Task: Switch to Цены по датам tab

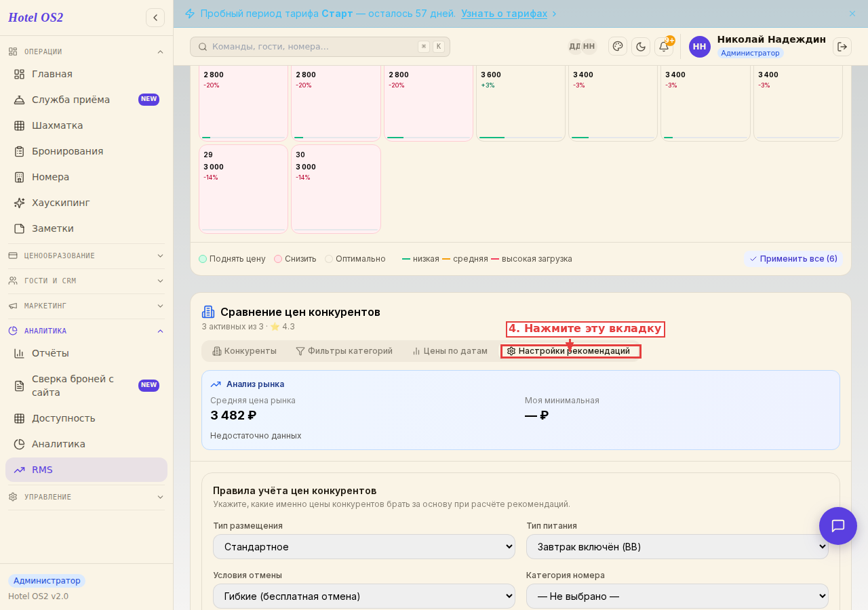Action: click(x=450, y=351)
